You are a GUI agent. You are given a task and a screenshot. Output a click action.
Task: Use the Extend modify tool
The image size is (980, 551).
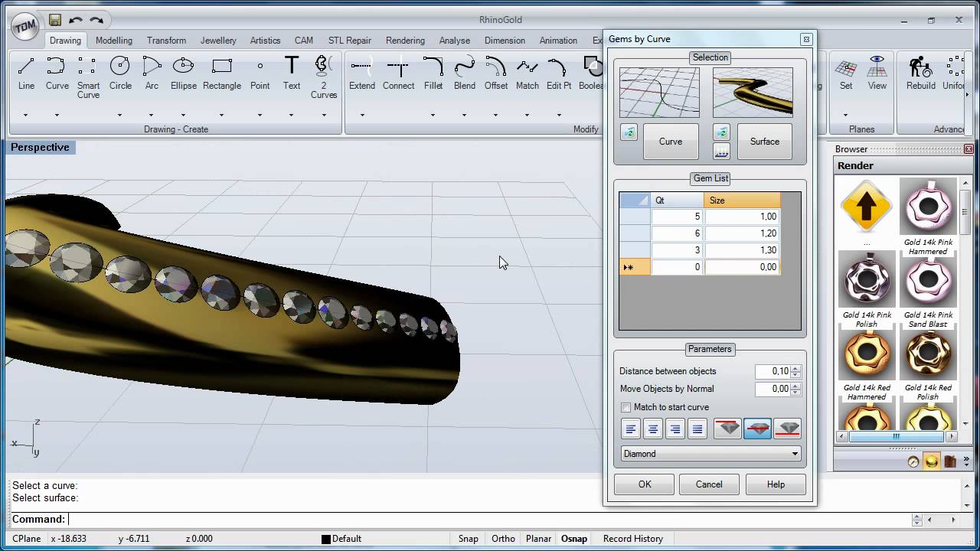click(362, 74)
